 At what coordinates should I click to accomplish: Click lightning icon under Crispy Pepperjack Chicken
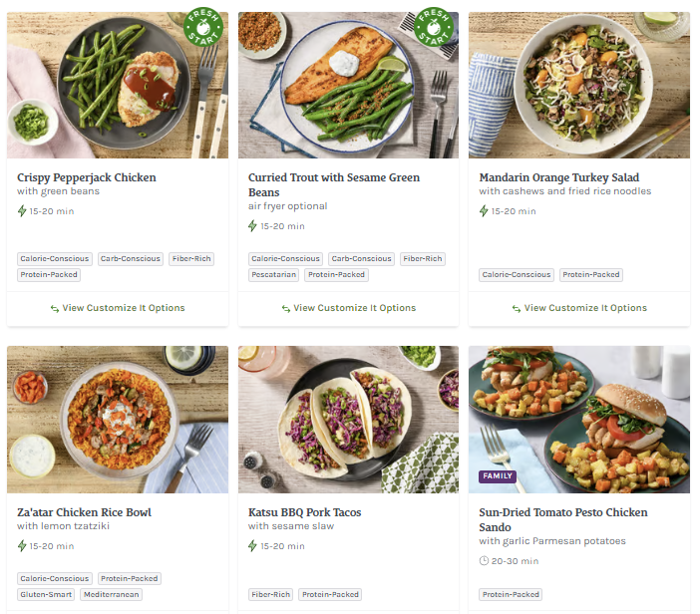23,211
